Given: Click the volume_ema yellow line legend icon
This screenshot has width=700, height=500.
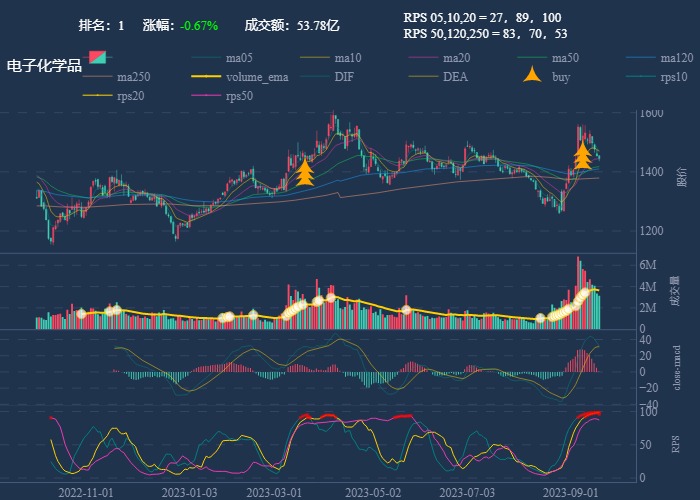Looking at the screenshot, I should tap(206, 77).
